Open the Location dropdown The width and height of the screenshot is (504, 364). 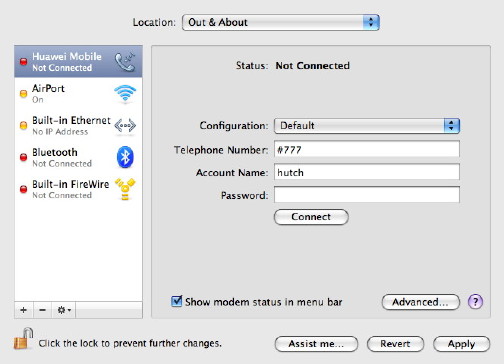281,22
